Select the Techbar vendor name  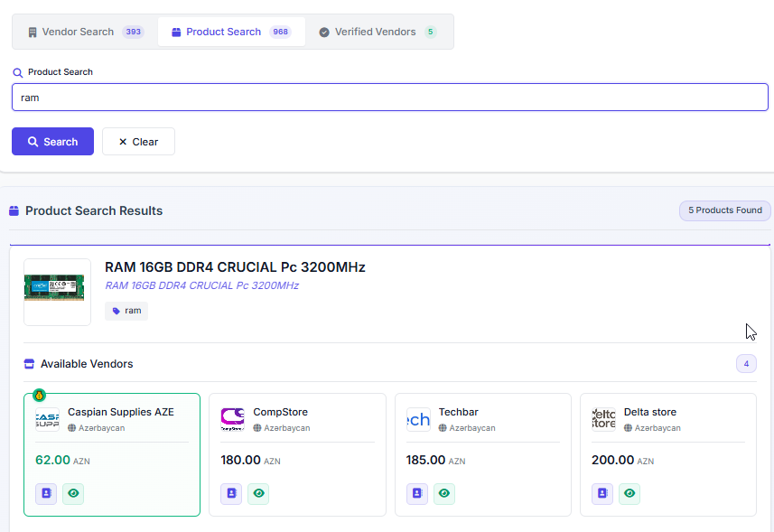pos(458,412)
